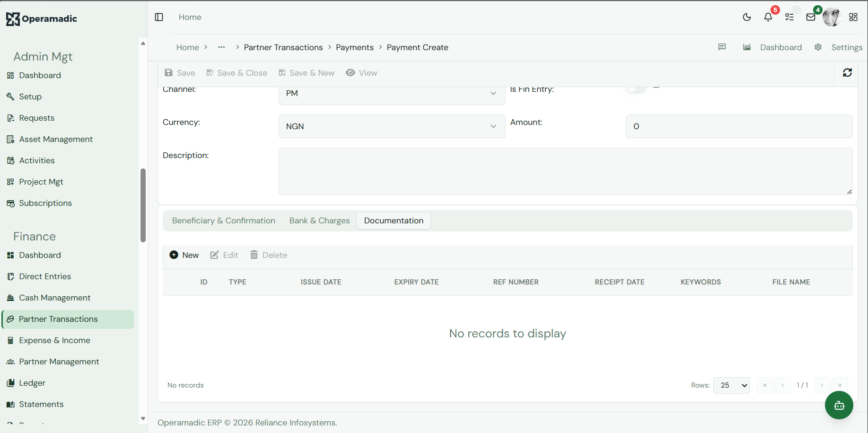868x433 pixels.
Task: Sort by EXPIRY DATE column header
Action: (x=416, y=282)
